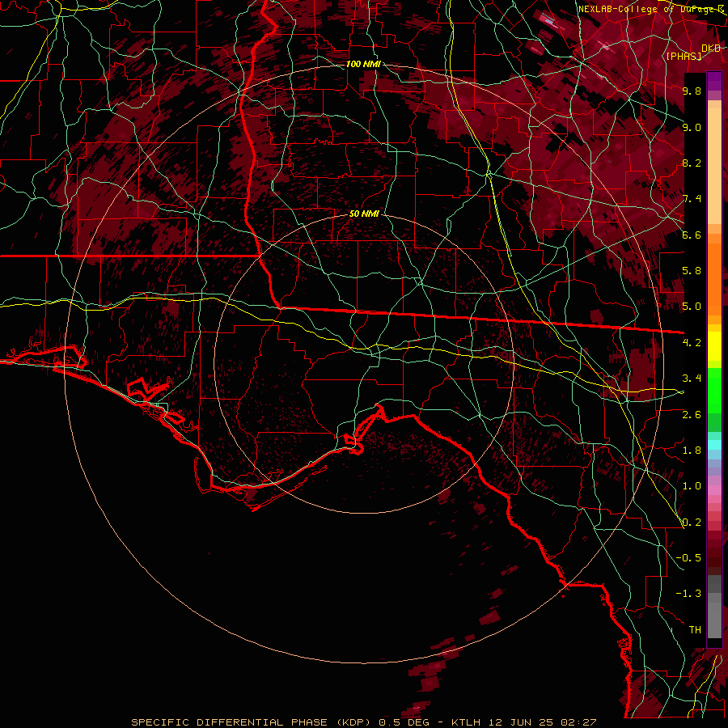Click the 50 NMI range ring label

tap(364, 214)
